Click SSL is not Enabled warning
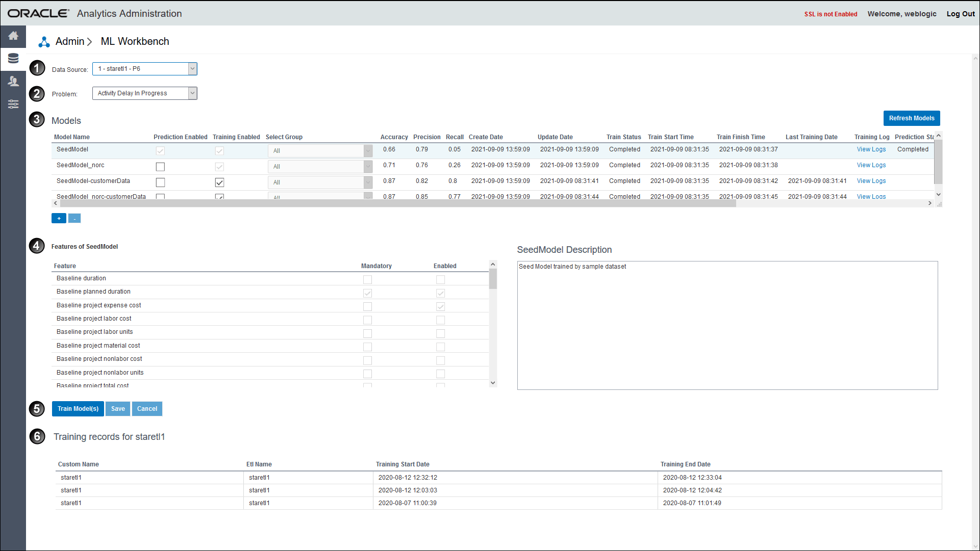This screenshot has height=551, width=980. coord(831,14)
